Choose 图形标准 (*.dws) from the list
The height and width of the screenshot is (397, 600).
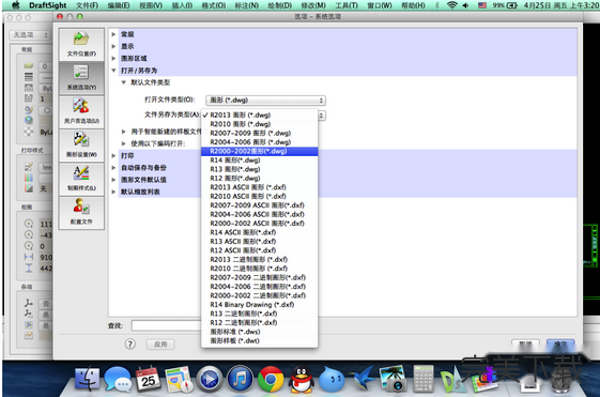pyautogui.click(x=259, y=332)
